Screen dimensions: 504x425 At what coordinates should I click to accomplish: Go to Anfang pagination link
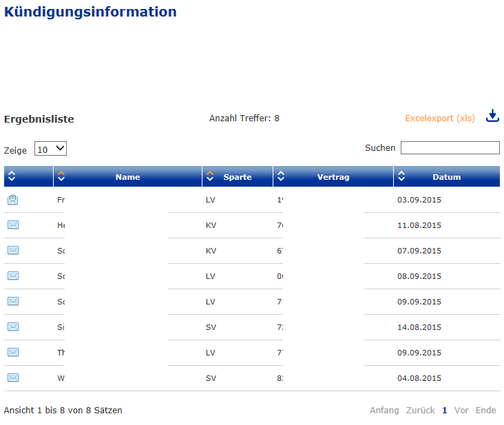point(384,411)
